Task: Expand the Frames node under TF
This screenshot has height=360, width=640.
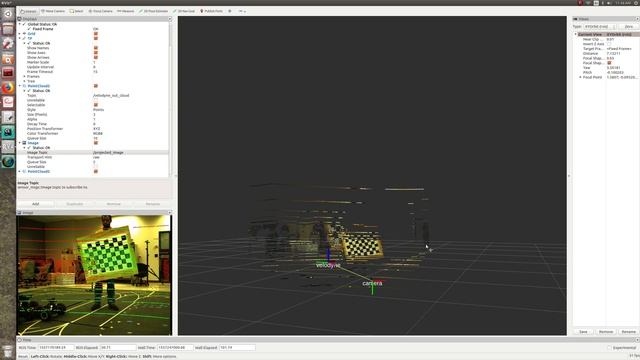Action: 24,76
